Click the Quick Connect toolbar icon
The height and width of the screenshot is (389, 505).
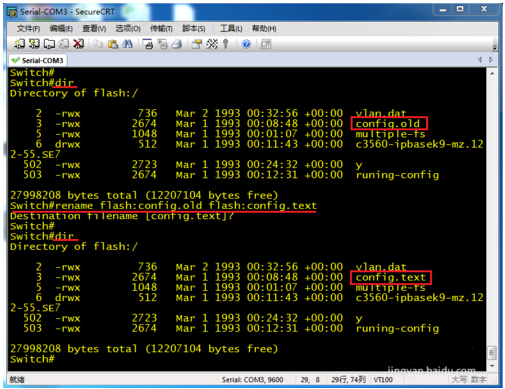click(x=34, y=44)
